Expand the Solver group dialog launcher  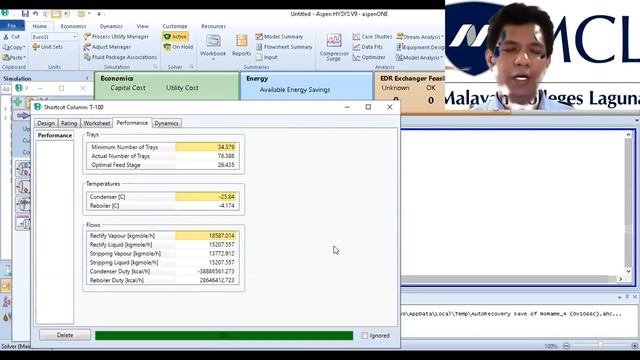(x=191, y=67)
